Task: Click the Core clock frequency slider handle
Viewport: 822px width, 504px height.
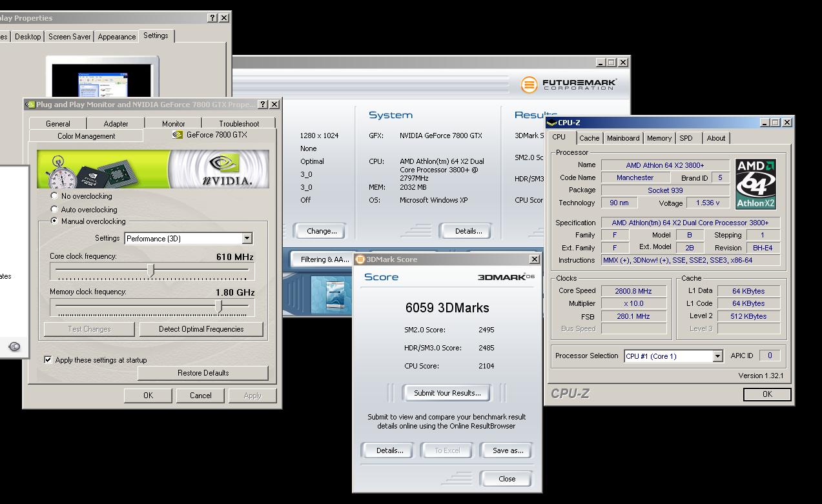Action: pos(151,270)
